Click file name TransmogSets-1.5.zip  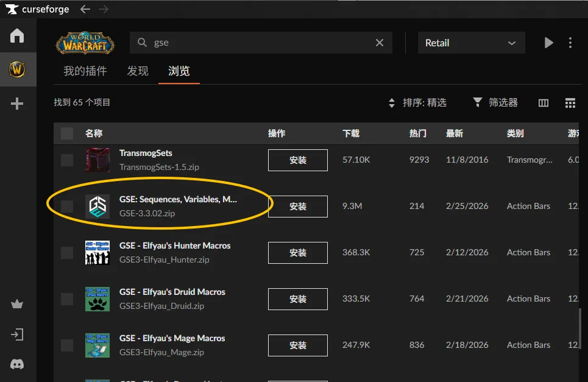[160, 167]
